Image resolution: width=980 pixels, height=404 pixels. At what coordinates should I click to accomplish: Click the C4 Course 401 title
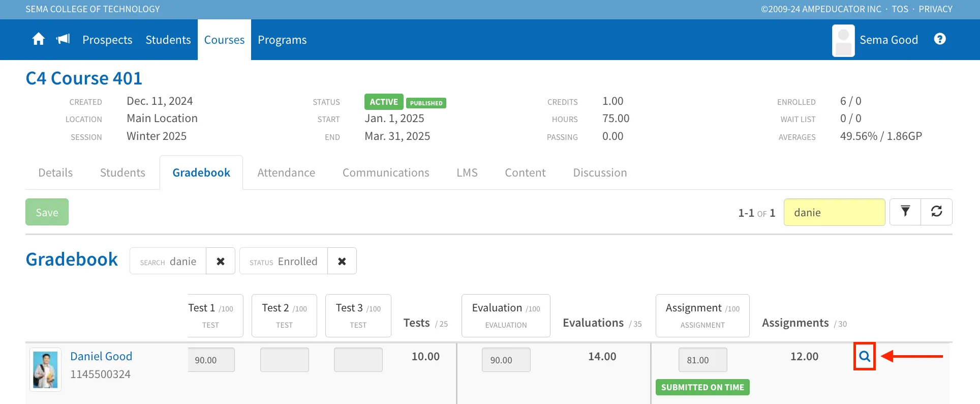coord(84,78)
